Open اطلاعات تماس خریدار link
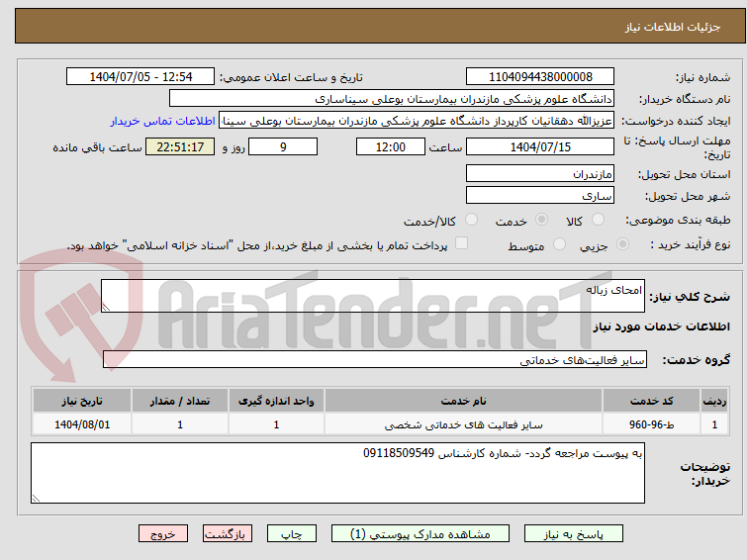The width and height of the screenshot is (747, 560). point(163,121)
